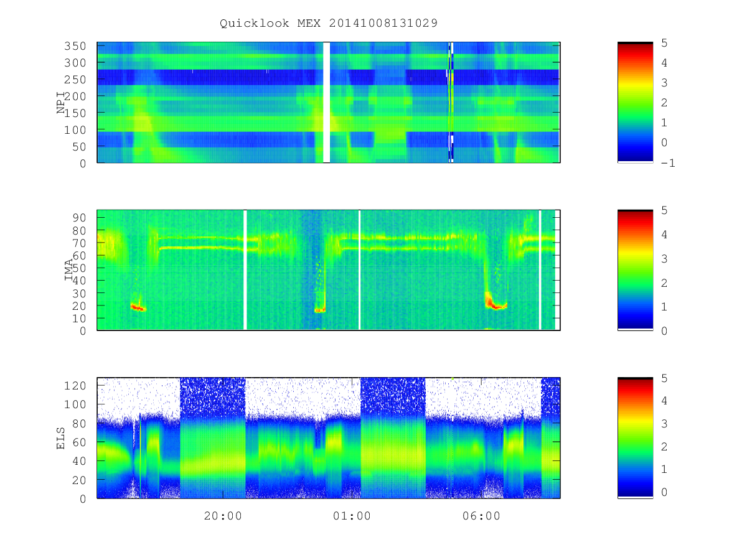The image size is (747, 560).
Task: Click the wide white data gap in NPI panel
Action: [326, 102]
